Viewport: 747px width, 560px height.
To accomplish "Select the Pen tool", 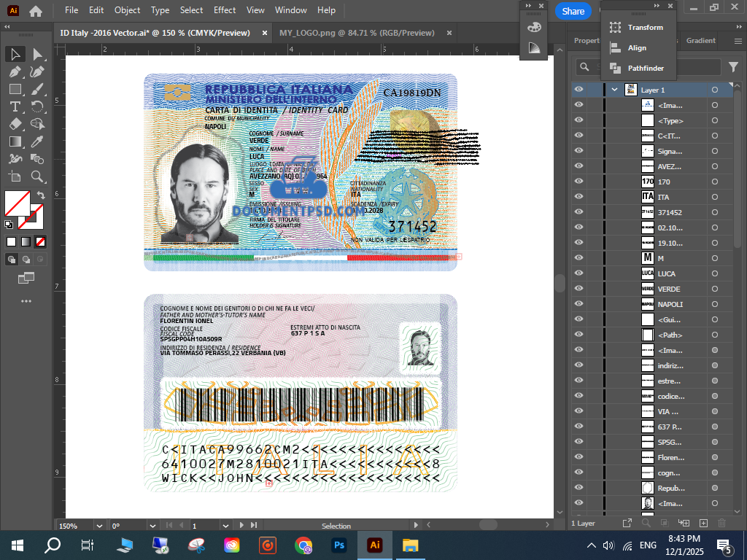I will (15, 72).
